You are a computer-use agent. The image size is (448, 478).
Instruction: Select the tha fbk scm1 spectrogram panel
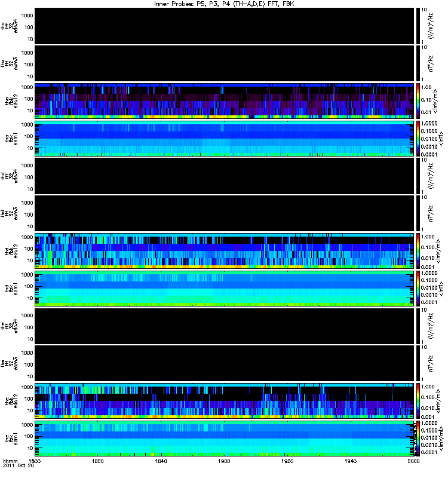(x=224, y=139)
